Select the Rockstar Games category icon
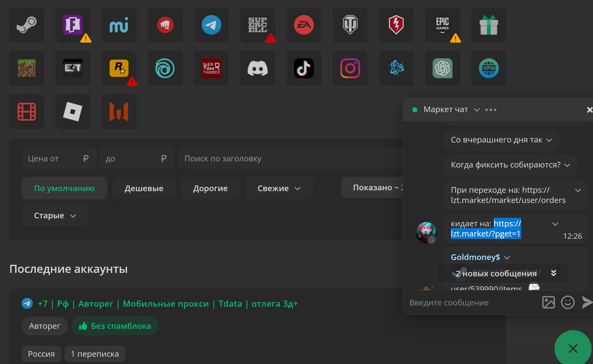 click(x=119, y=68)
